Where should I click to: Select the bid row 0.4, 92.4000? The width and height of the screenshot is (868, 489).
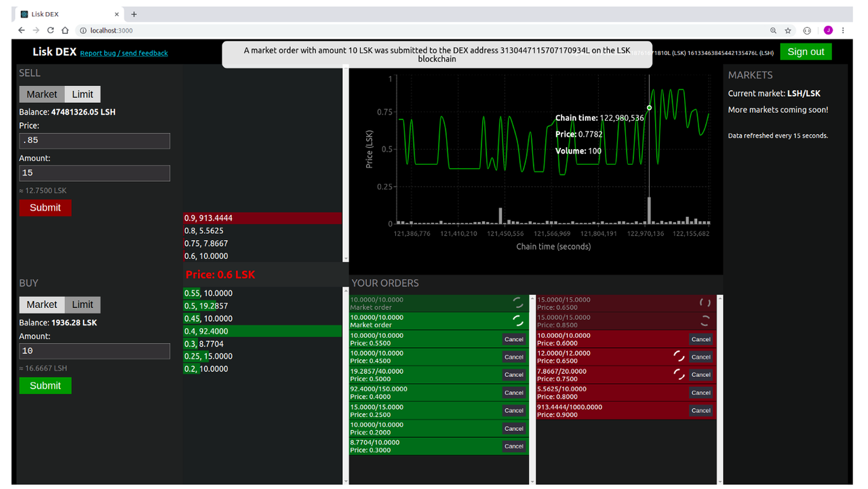[x=262, y=331]
